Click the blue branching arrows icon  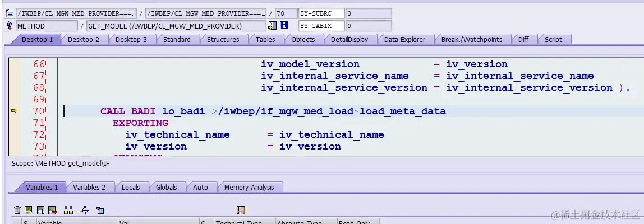click(x=84, y=211)
